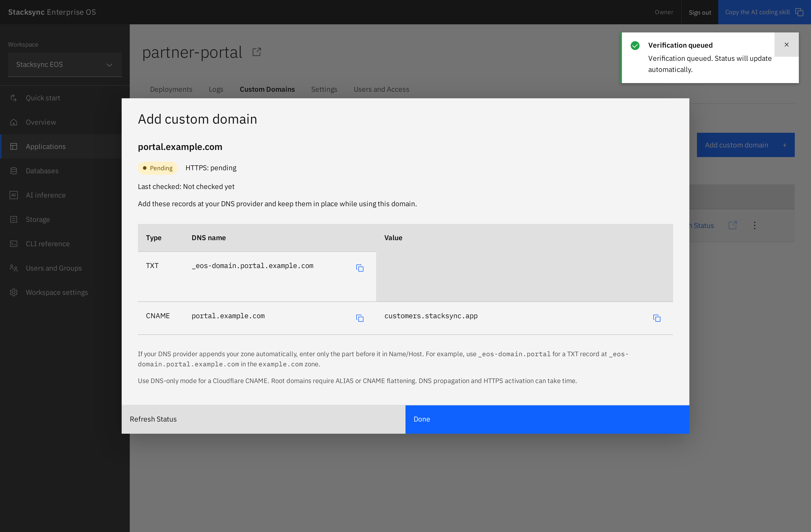This screenshot has width=811, height=532.
Task: Open the Settings tab
Action: [x=324, y=89]
